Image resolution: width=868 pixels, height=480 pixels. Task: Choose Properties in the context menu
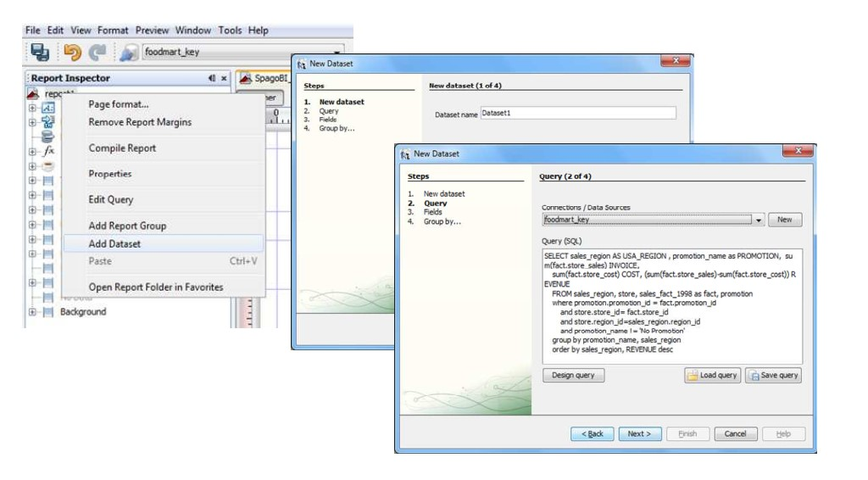164,174
